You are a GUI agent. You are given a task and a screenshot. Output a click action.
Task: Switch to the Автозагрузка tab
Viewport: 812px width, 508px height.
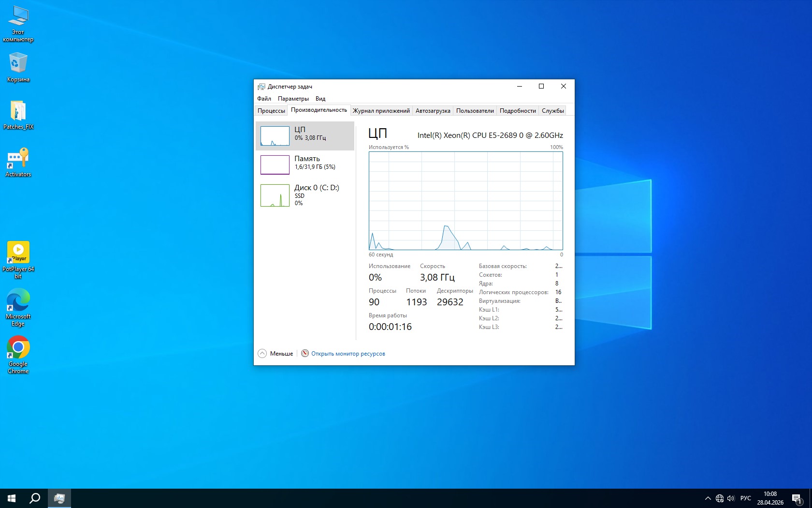coord(433,111)
